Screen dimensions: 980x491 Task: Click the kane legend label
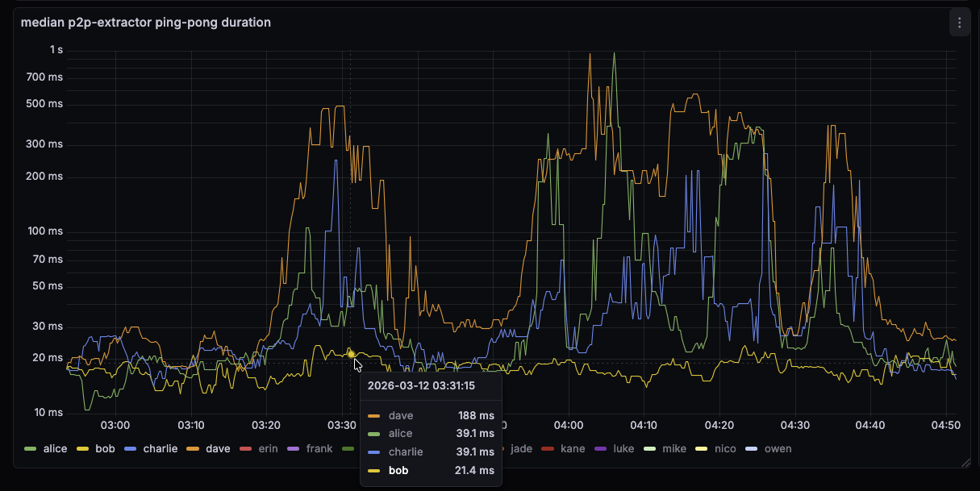[573, 448]
